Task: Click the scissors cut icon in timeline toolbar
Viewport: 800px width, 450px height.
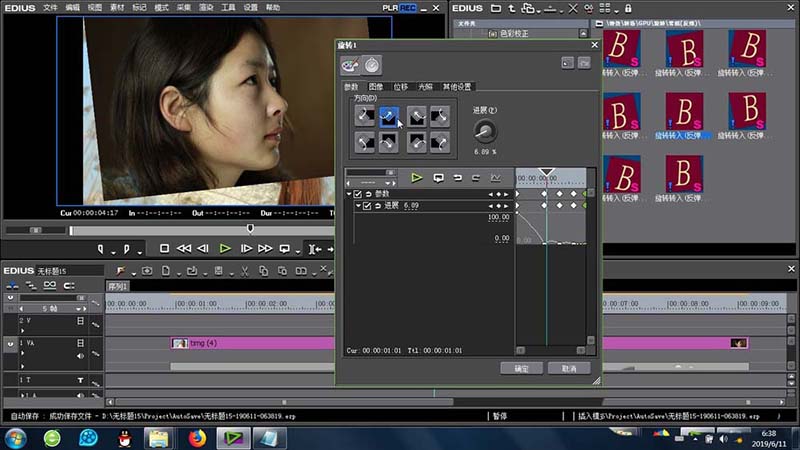Action: tap(244, 271)
